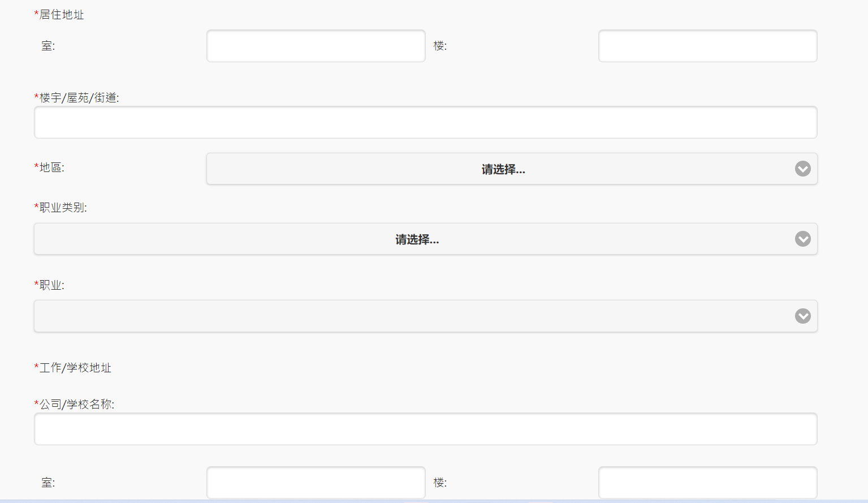Click the 室 label under 居住地址
Viewport: 868px width, 503px height.
point(48,46)
